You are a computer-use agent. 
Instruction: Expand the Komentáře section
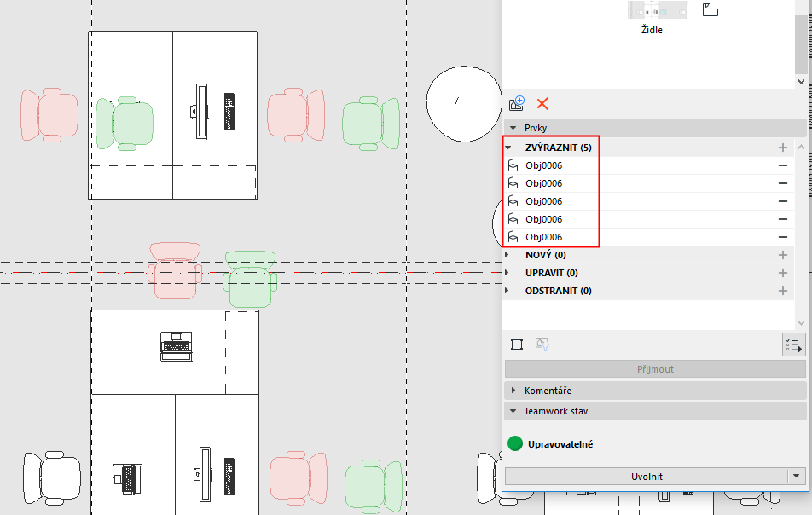click(513, 391)
